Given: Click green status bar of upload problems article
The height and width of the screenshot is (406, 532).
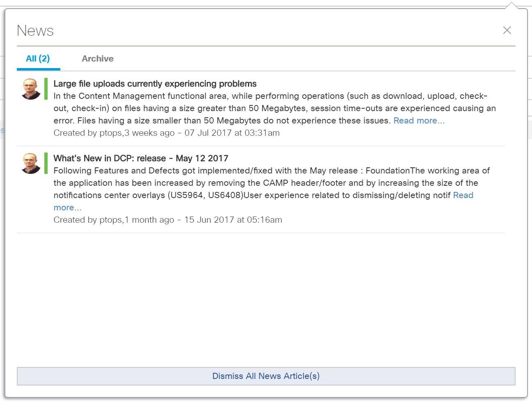Looking at the screenshot, I should click(46, 89).
